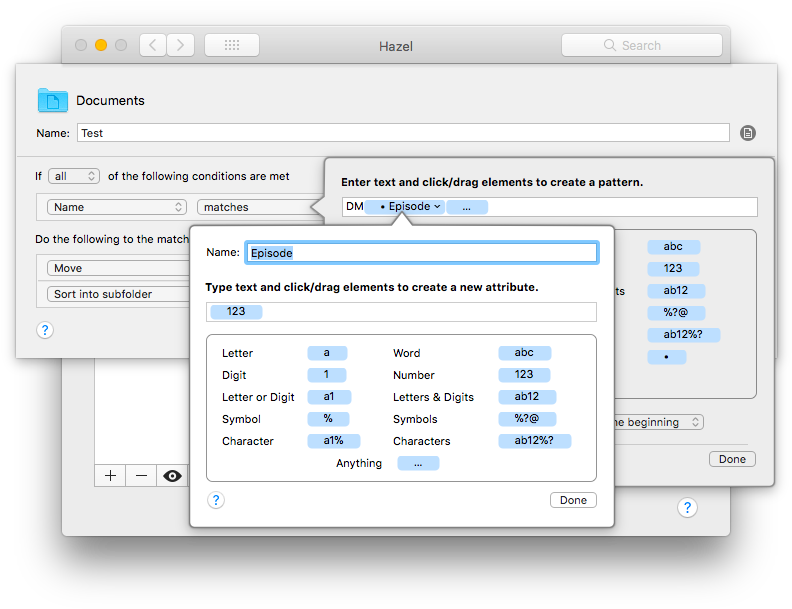
Task: Select the Number '123' token in attribute popover
Action: [x=524, y=375]
